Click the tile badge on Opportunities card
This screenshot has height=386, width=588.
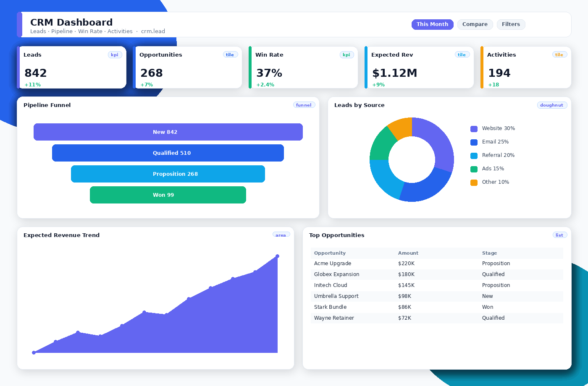pyautogui.click(x=230, y=55)
